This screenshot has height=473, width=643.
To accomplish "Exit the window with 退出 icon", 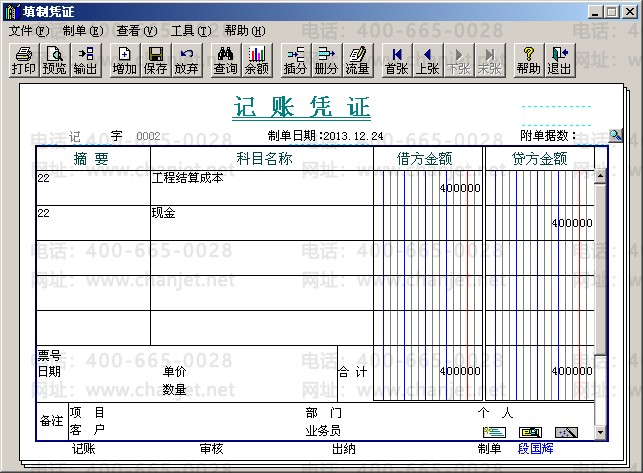I will click(x=560, y=60).
